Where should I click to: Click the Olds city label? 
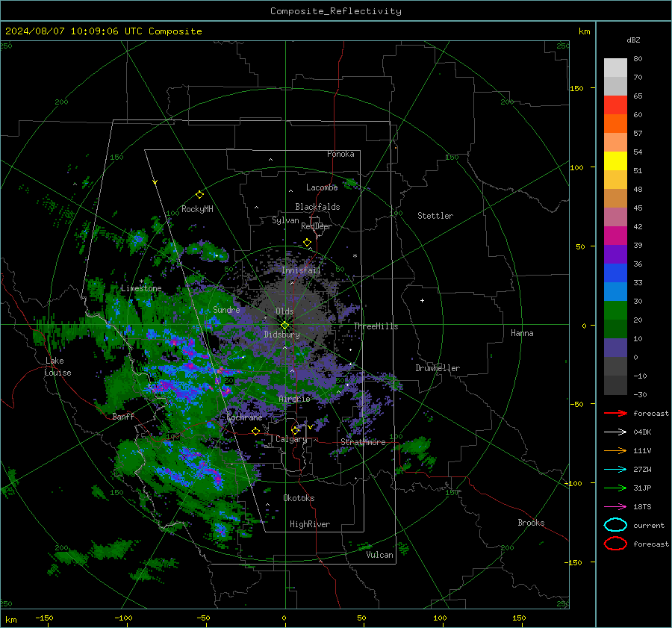(284, 311)
